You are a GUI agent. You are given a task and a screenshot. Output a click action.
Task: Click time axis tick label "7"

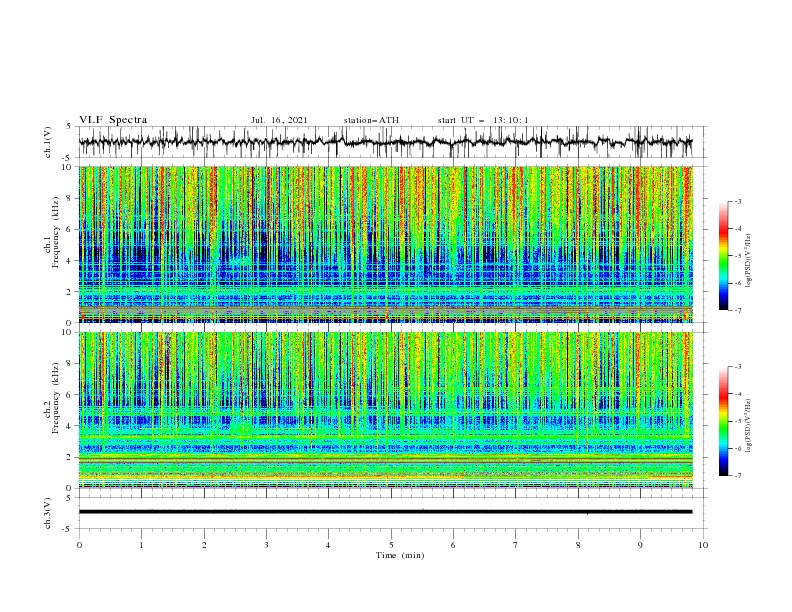516,545
